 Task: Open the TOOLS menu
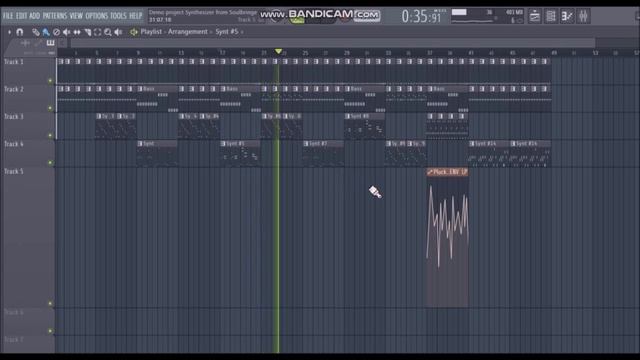tap(118, 16)
